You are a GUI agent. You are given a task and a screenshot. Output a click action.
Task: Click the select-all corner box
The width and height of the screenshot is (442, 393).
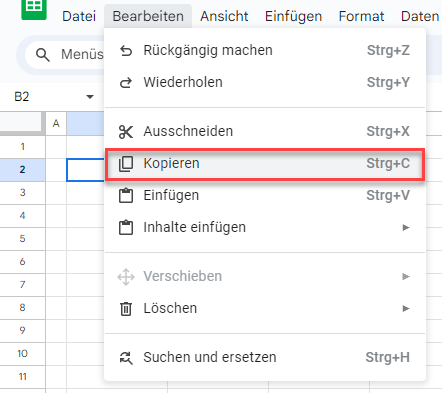click(22, 123)
